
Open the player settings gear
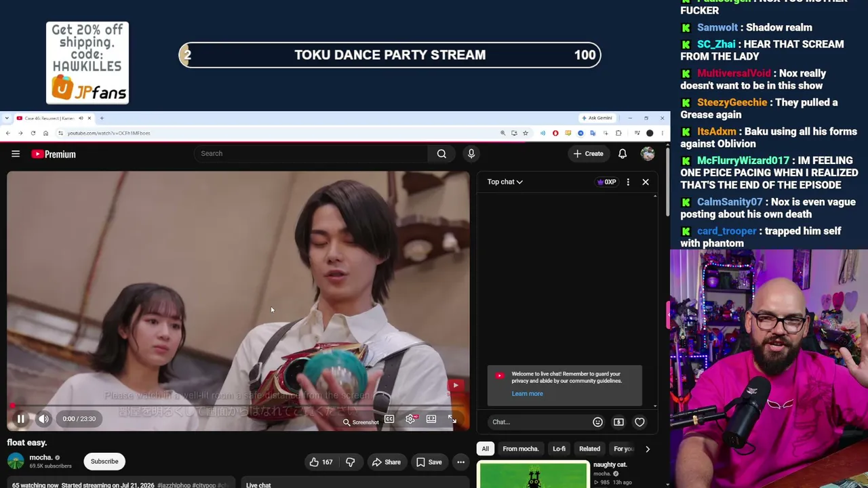click(x=410, y=420)
